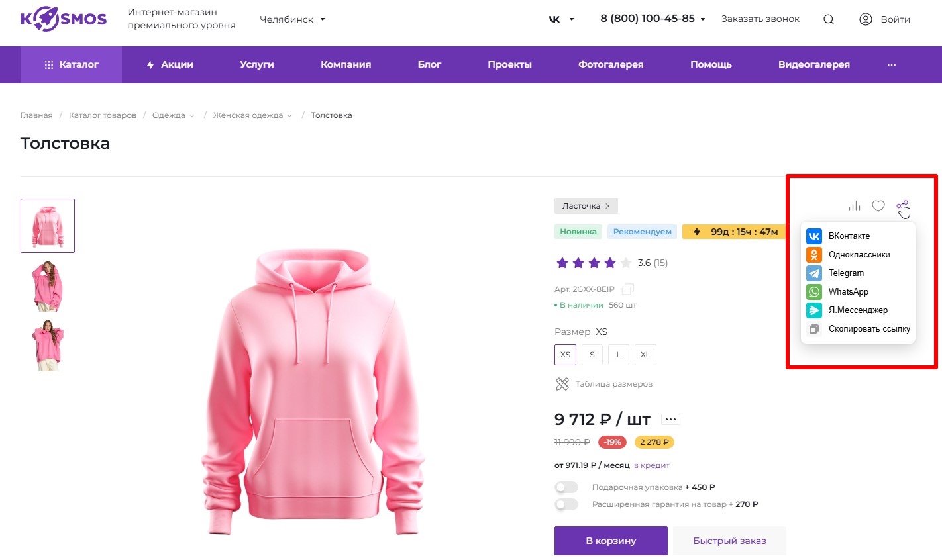The width and height of the screenshot is (942, 560).
Task: Enable the gift wrapping toggle
Action: click(566, 487)
